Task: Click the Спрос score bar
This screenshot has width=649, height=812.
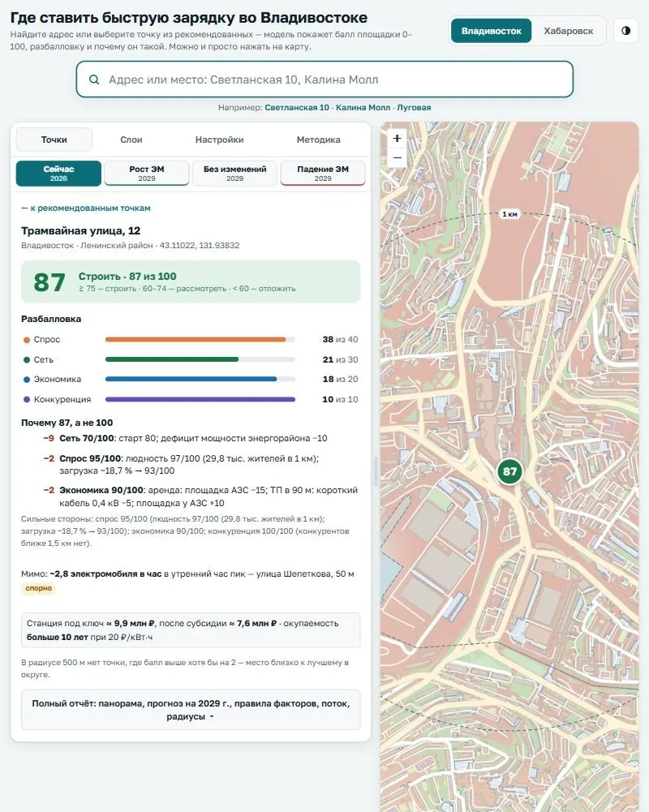Action: (200, 340)
